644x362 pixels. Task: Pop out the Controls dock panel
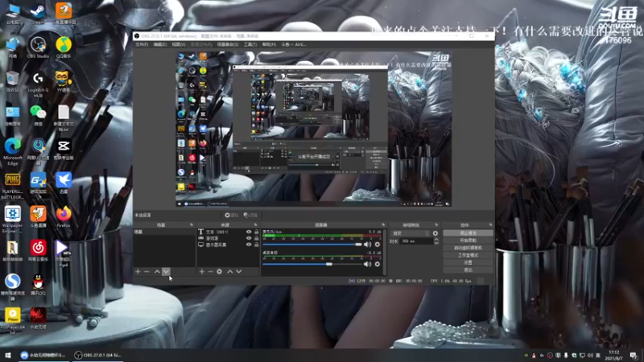click(490, 225)
